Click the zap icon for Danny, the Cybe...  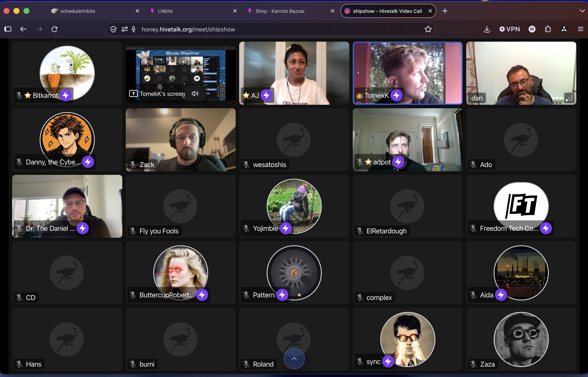pyautogui.click(x=88, y=162)
